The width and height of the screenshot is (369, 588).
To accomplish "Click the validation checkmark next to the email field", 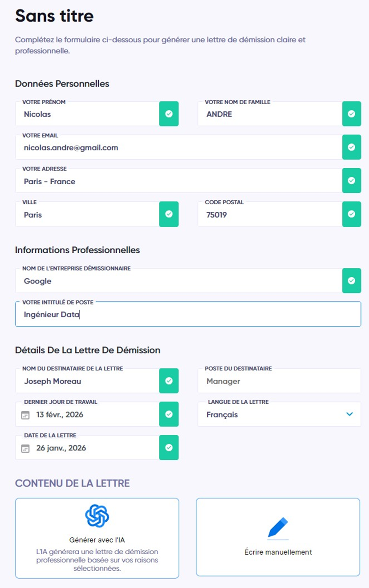I will pos(352,147).
